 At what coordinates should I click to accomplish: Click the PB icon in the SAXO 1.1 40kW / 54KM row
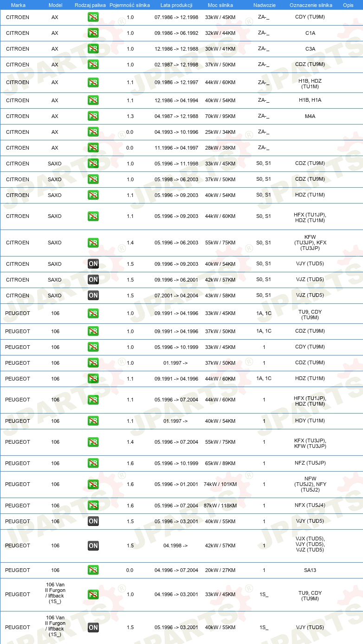coord(93,195)
